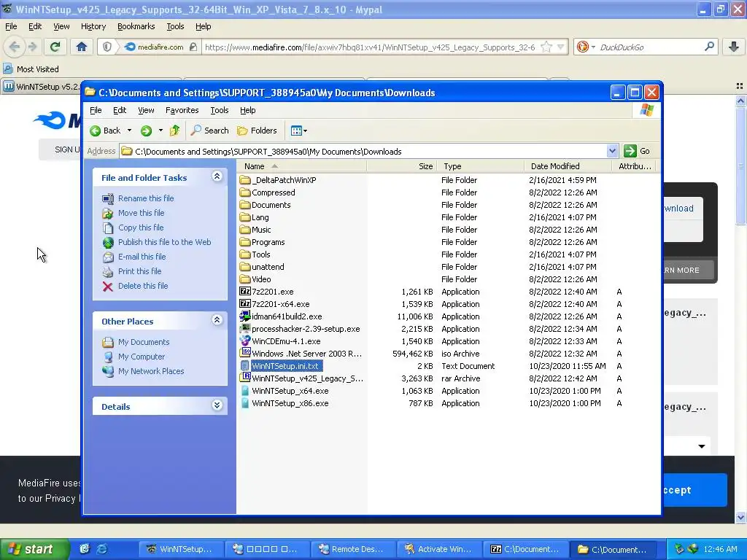
Task: Select the _DeltaPatchWinXP folder icon
Action: pyautogui.click(x=245, y=180)
